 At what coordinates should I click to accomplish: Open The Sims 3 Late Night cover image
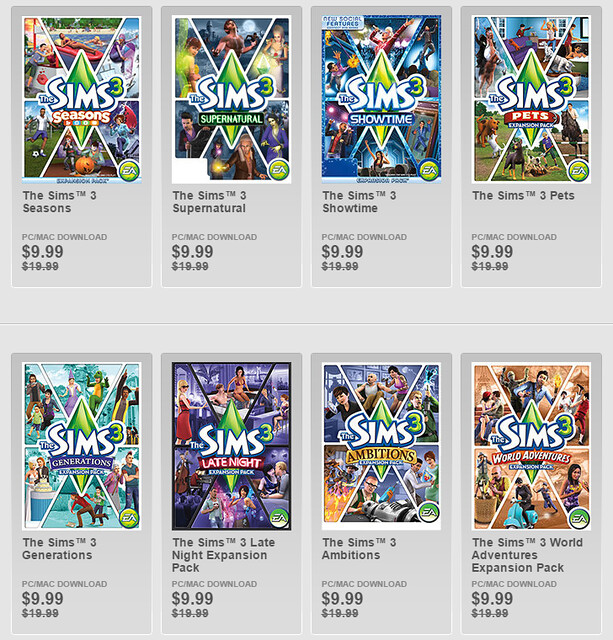coord(231,446)
